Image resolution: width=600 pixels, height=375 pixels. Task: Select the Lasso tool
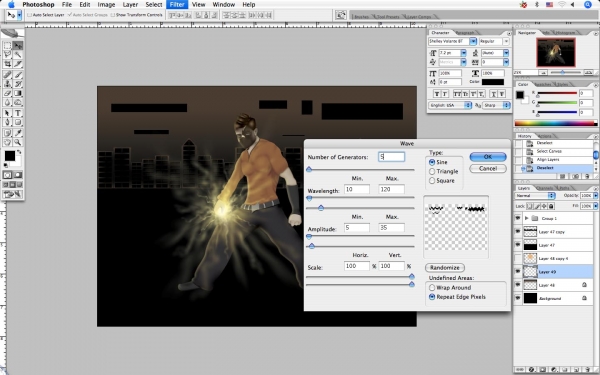[7, 55]
